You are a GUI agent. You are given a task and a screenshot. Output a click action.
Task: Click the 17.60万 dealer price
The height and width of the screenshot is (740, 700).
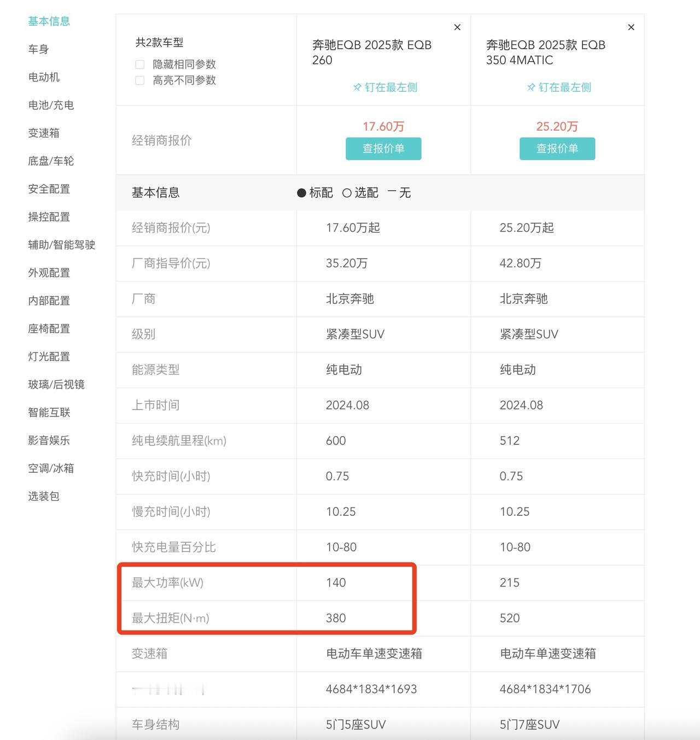point(383,126)
